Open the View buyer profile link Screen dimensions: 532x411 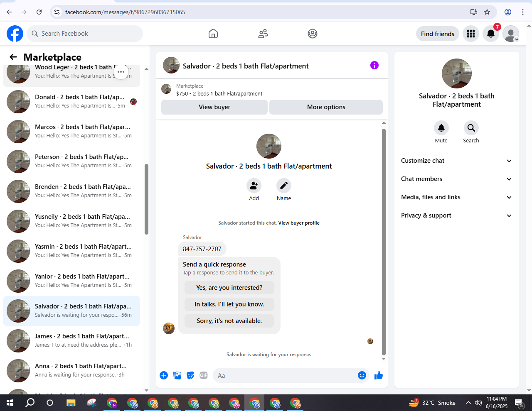(x=299, y=223)
